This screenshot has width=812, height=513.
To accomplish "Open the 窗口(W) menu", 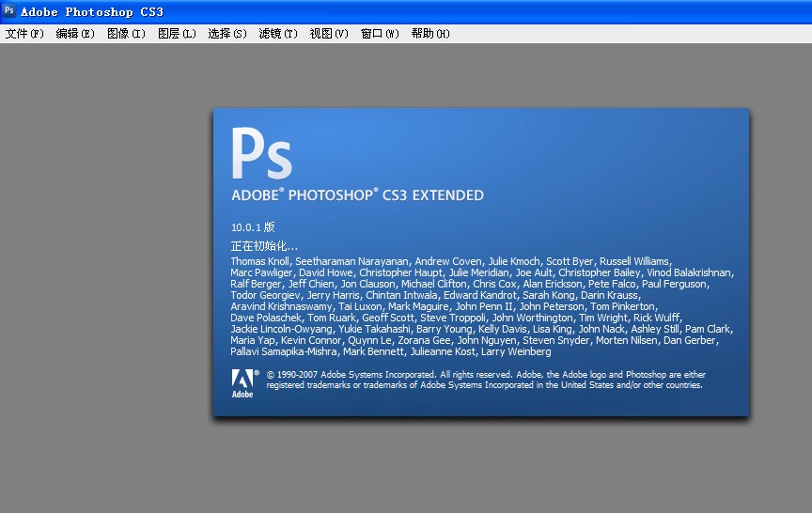I will (x=380, y=34).
